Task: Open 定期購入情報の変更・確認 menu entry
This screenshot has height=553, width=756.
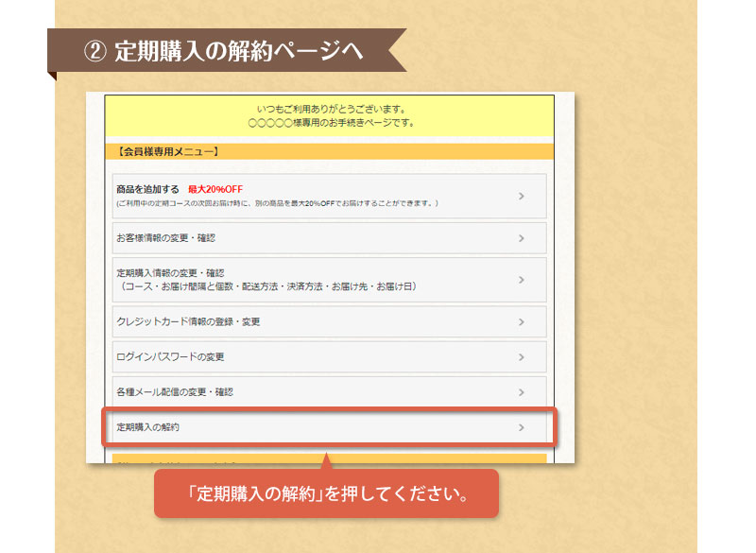Action: (x=170, y=273)
